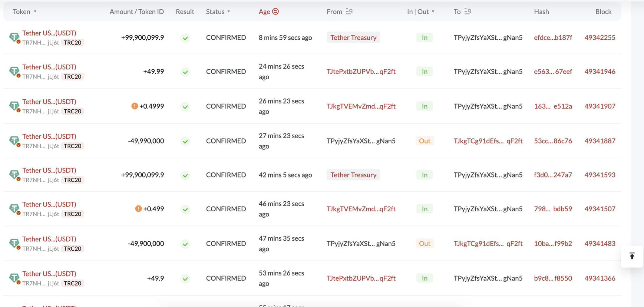Open the Tether Treasury tag in first row

coord(353,37)
